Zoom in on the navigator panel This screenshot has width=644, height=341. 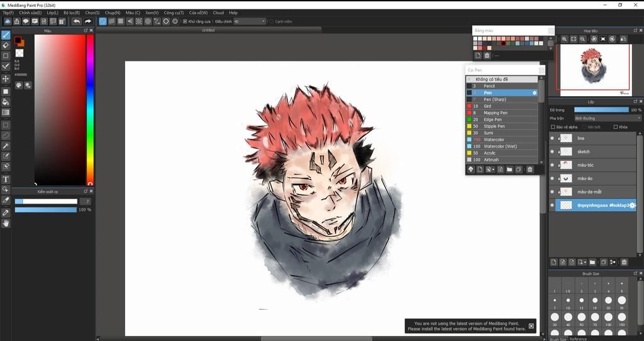(565, 39)
